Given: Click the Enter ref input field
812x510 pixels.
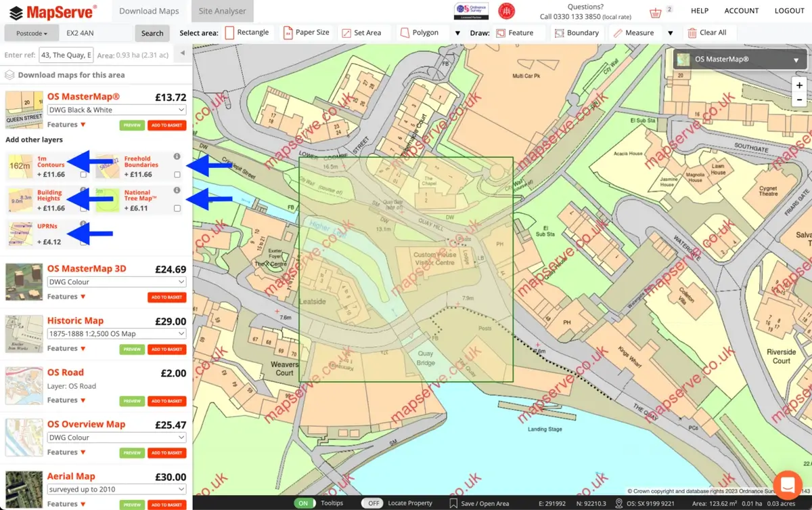Looking at the screenshot, I should pos(66,55).
